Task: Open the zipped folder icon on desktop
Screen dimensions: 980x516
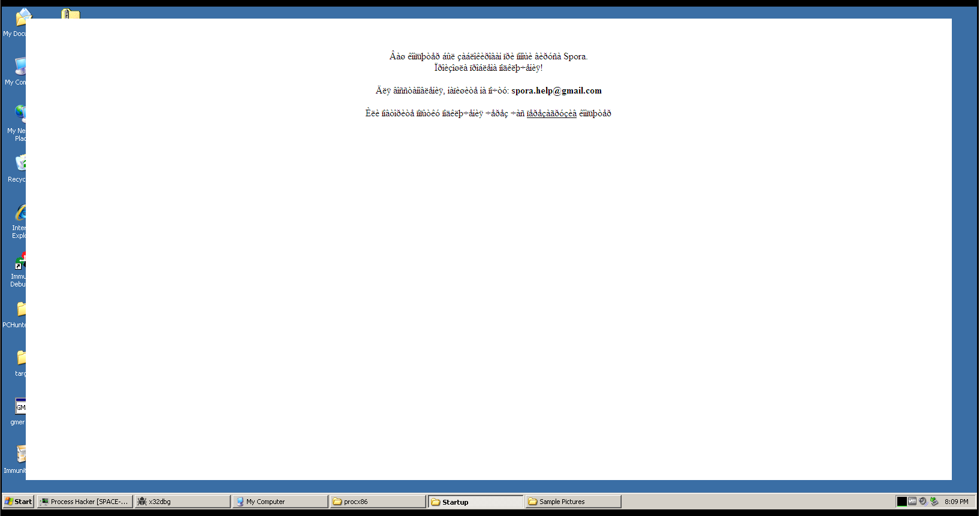Action: pos(70,13)
